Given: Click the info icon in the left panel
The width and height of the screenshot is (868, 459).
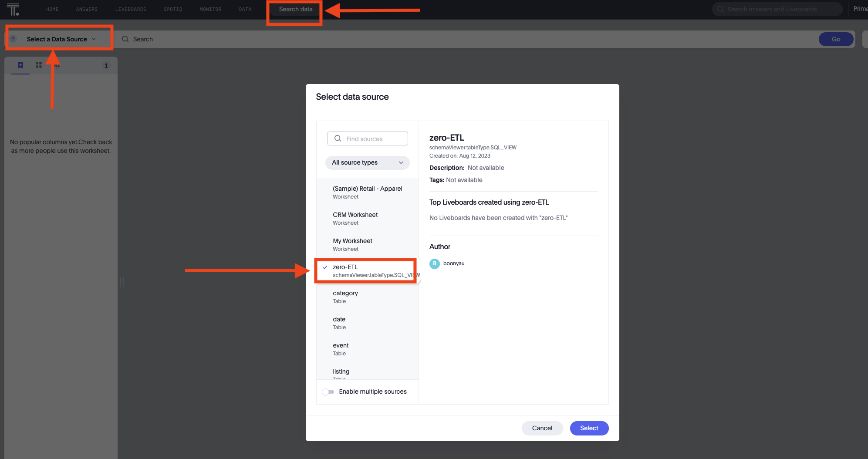Looking at the screenshot, I should pos(106,65).
